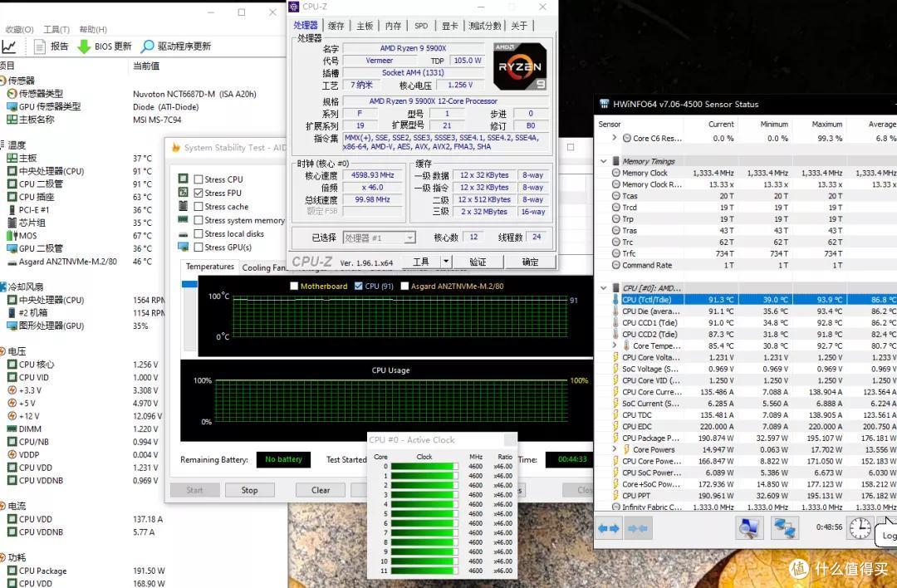Click the Report document icon in AIDA64
Viewport: 897px width, 588px height.
(40, 47)
